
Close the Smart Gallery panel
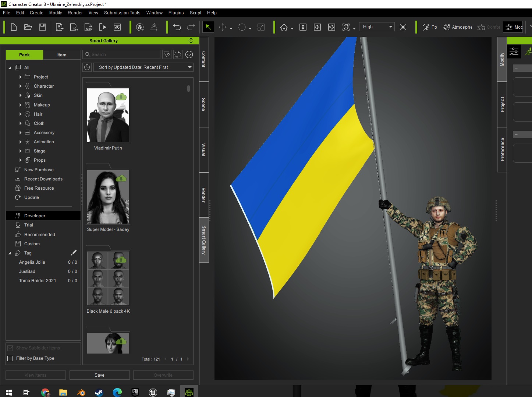click(191, 41)
